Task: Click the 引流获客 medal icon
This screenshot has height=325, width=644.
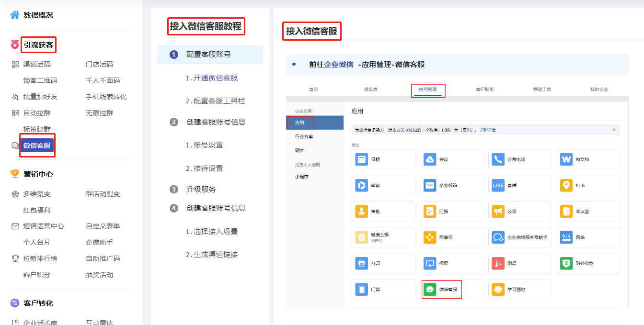Action: point(15,45)
